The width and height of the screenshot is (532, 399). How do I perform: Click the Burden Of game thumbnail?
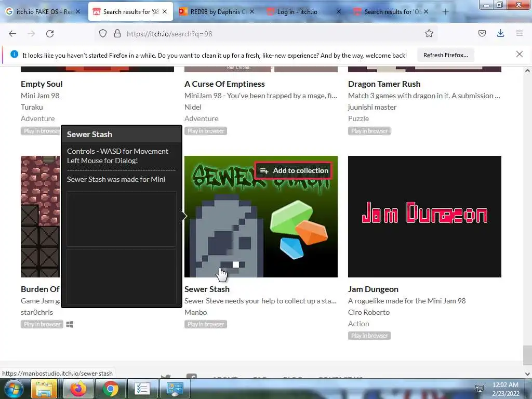point(40,217)
